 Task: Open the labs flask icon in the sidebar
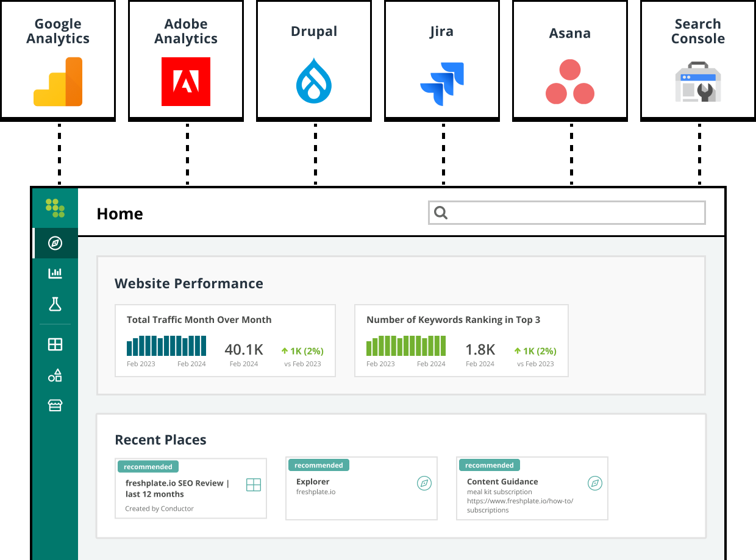(x=54, y=303)
